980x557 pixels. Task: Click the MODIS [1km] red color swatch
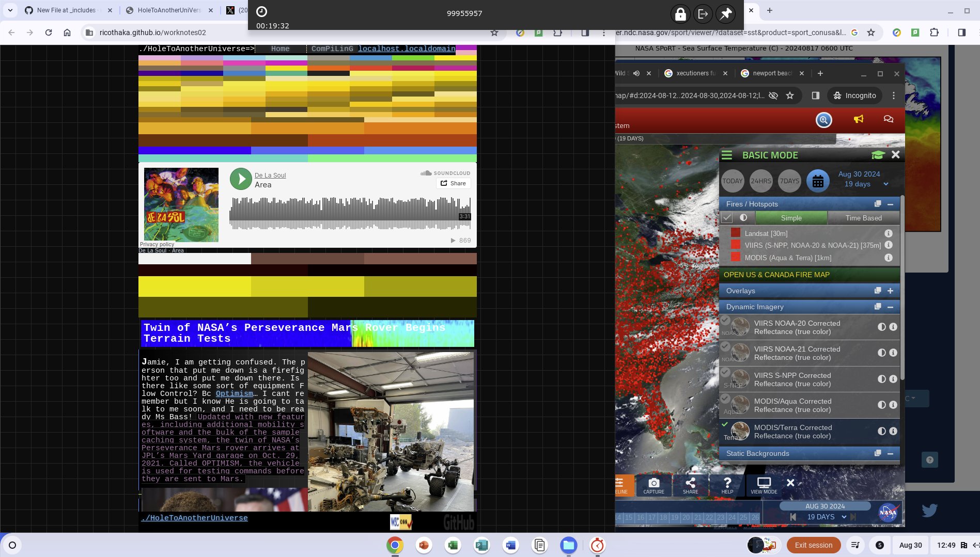(736, 257)
